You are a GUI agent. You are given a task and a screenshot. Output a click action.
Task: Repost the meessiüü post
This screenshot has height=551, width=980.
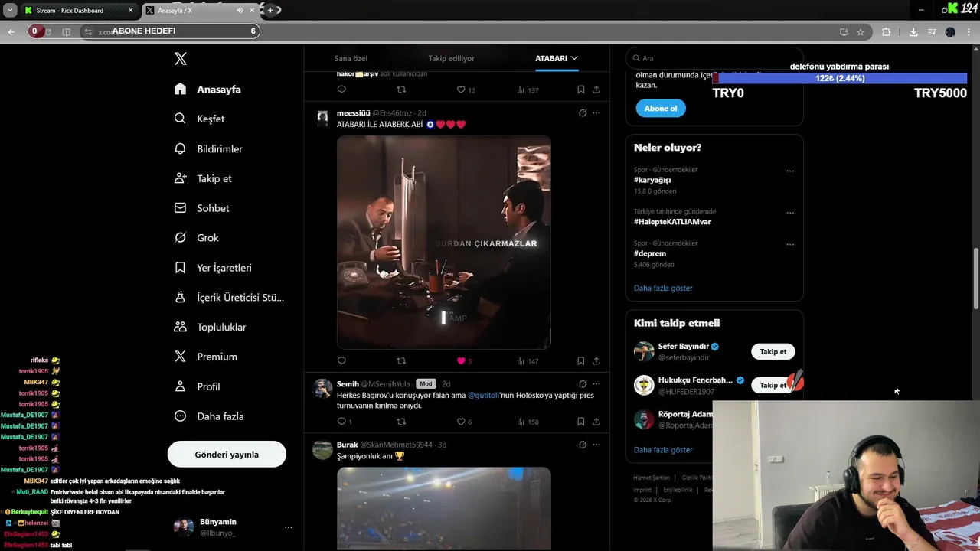(401, 360)
